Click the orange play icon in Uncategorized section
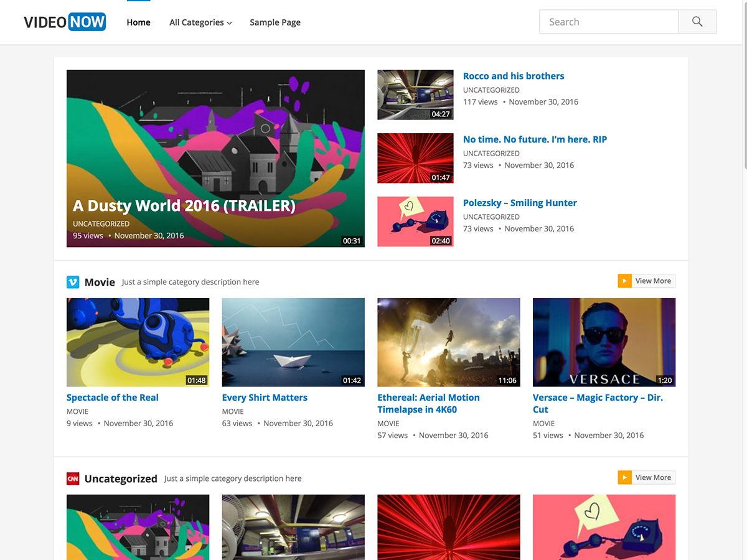Viewport: 747px width, 560px height. point(624,478)
